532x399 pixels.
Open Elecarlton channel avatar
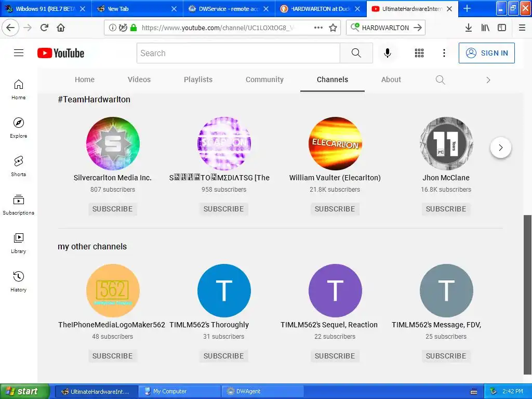pos(335,143)
